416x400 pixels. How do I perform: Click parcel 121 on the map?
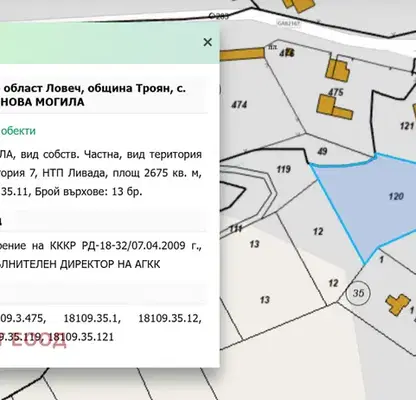(x=407, y=126)
